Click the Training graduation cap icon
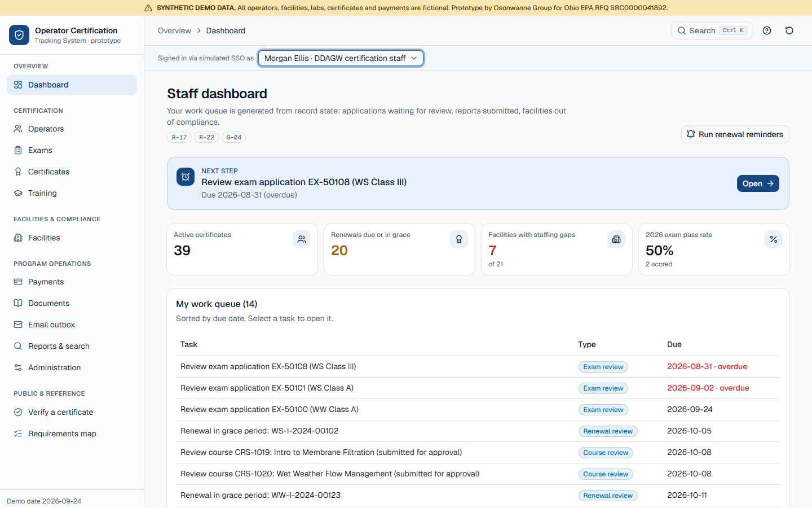This screenshot has width=812, height=508. (x=18, y=193)
